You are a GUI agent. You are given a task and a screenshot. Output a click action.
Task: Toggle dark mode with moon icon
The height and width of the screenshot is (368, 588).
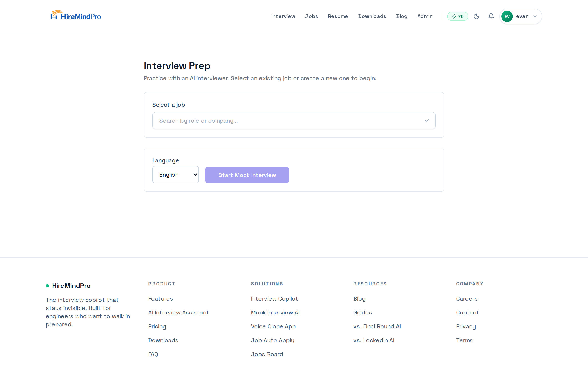tap(477, 16)
